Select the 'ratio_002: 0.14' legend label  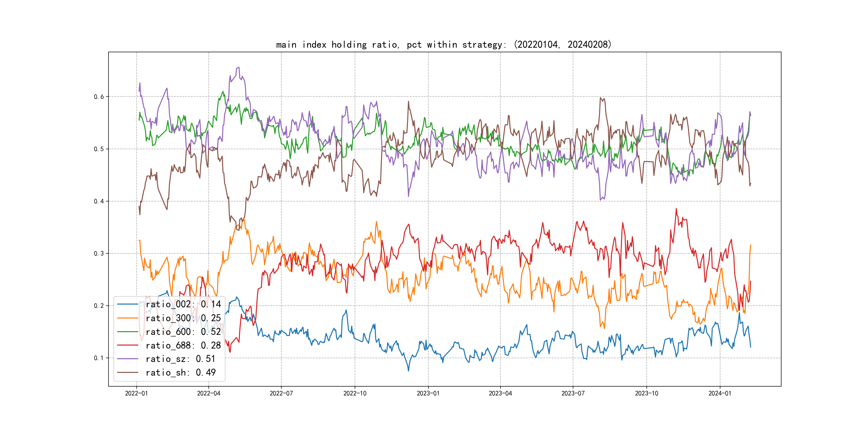pos(183,304)
